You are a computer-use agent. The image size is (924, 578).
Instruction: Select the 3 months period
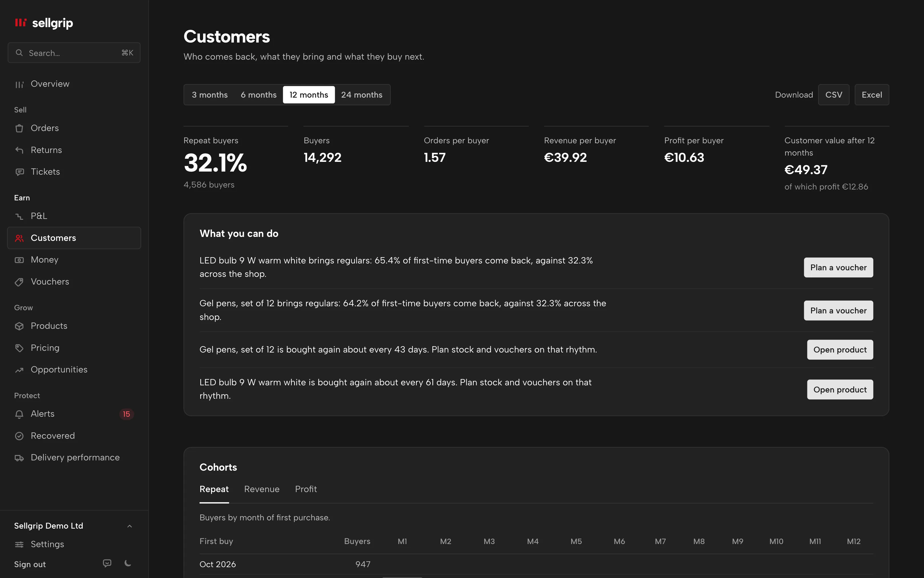210,95
